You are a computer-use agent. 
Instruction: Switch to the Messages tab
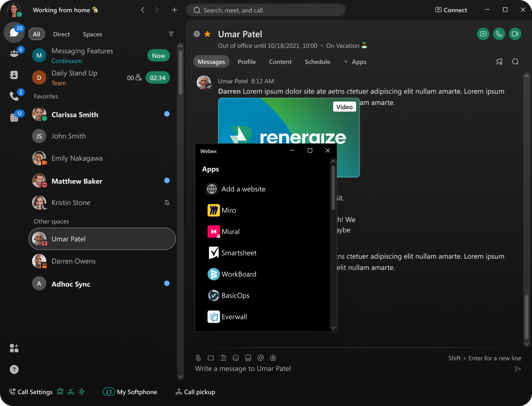pyautogui.click(x=211, y=62)
